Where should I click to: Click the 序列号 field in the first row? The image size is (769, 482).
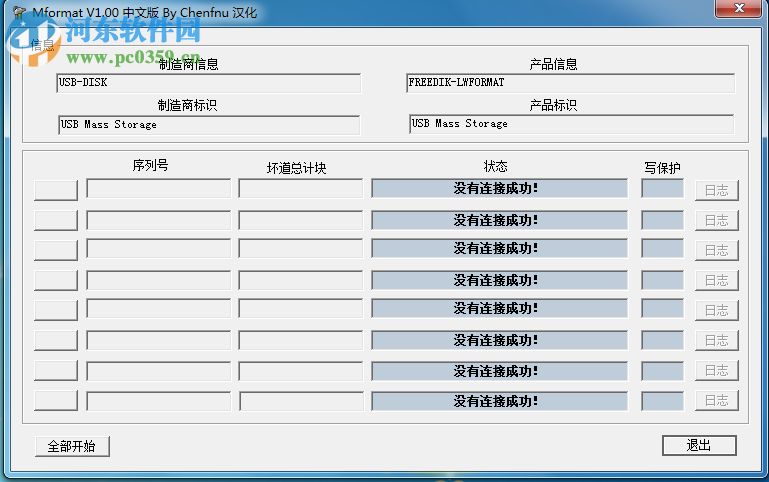point(158,188)
